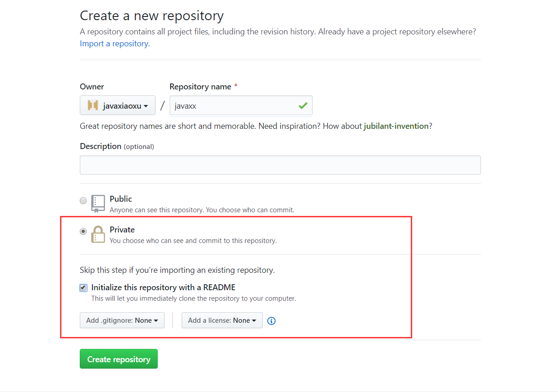
Task: Focus the Repository name input field
Action: pyautogui.click(x=241, y=105)
